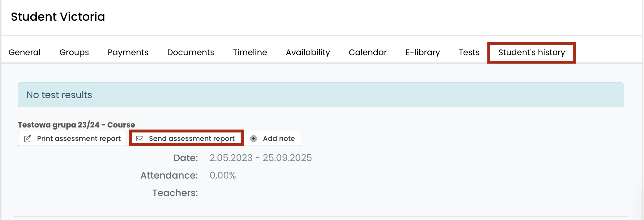
Task: Open the Availability tab
Action: click(308, 52)
